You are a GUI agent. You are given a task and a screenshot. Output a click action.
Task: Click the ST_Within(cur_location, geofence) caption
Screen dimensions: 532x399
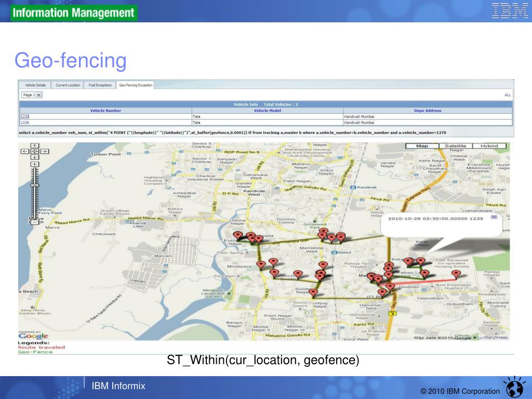263,360
